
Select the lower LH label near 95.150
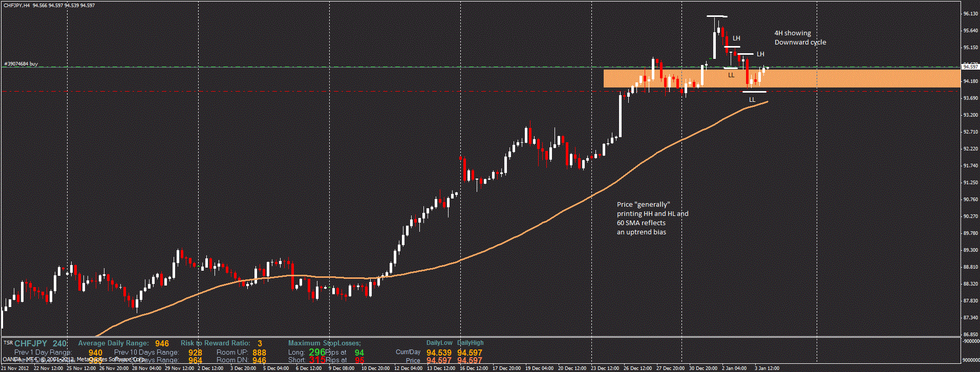click(x=760, y=54)
